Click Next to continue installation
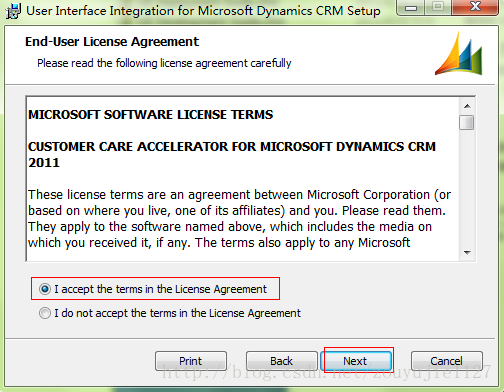Viewport: 504px width, 392px height. click(356, 361)
